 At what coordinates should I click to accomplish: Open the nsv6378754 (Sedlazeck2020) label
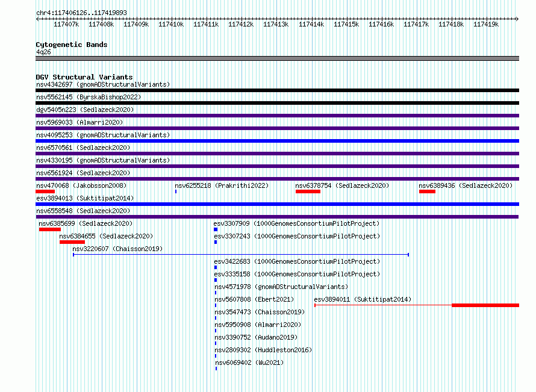342,185
